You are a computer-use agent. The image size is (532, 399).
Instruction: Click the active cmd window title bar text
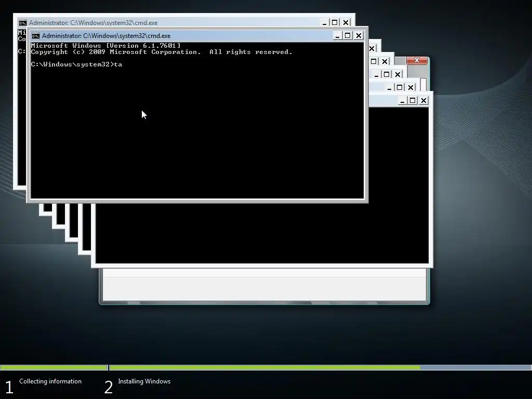(106, 36)
